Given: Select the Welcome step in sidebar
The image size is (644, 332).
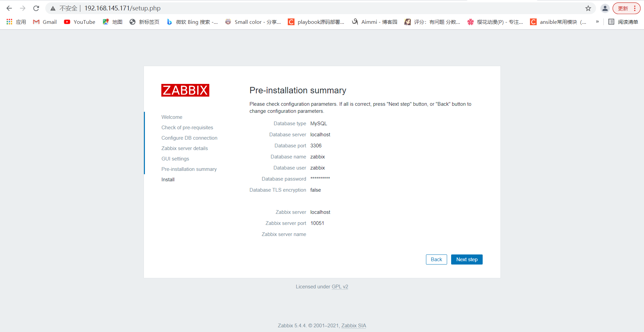Looking at the screenshot, I should (x=172, y=117).
